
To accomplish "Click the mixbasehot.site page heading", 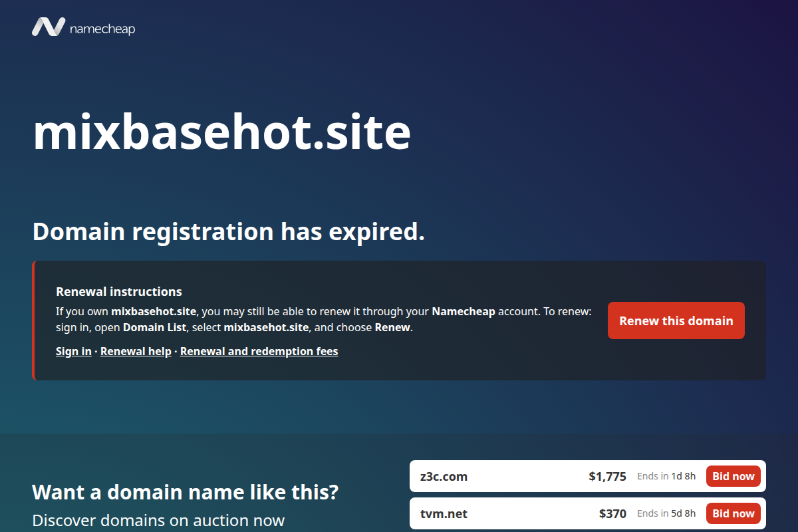I will click(221, 132).
